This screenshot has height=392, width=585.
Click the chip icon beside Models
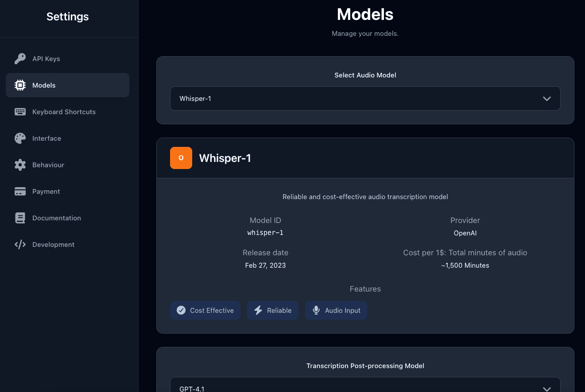pyautogui.click(x=20, y=85)
